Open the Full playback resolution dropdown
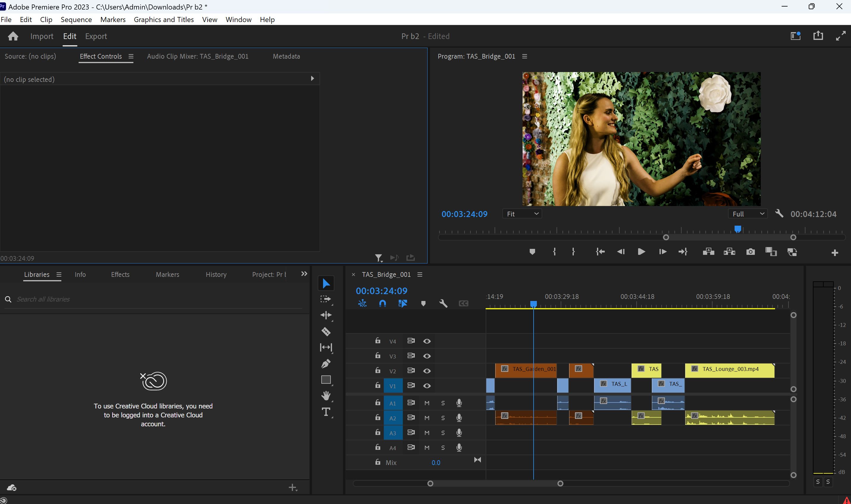The image size is (851, 504). click(x=748, y=214)
